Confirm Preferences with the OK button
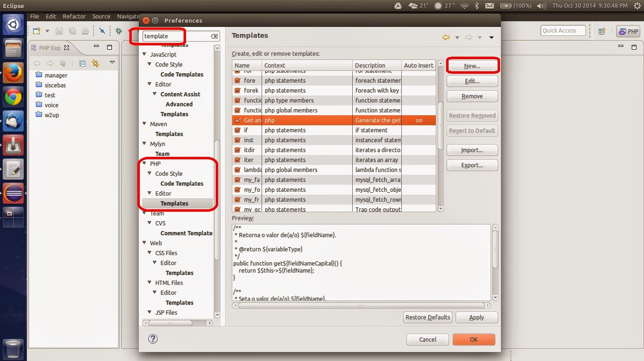 (x=474, y=339)
